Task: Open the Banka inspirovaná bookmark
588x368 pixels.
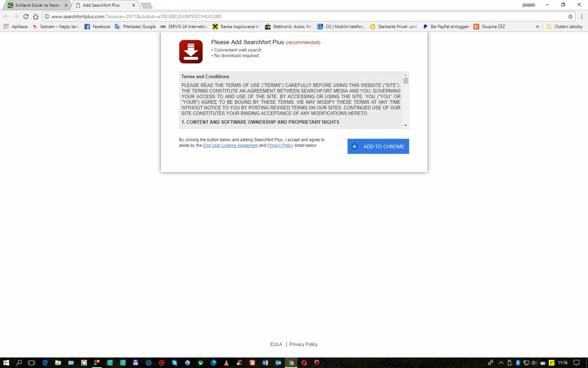Action: click(236, 26)
